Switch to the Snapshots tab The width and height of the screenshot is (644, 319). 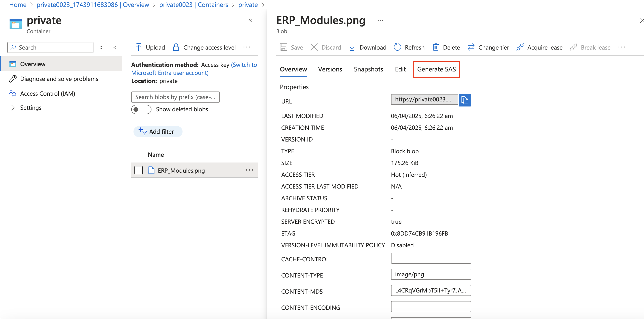[x=368, y=69]
